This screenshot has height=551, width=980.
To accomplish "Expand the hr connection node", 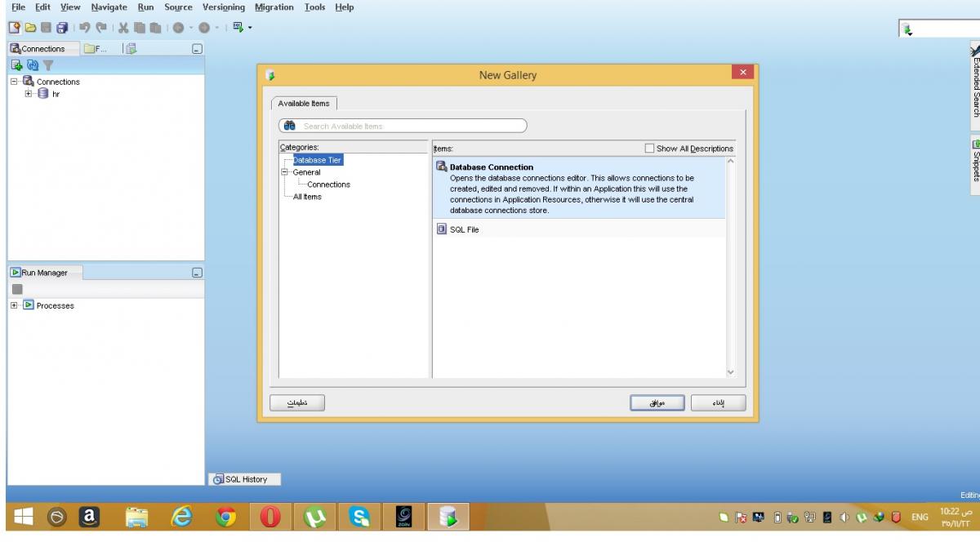I will (29, 94).
